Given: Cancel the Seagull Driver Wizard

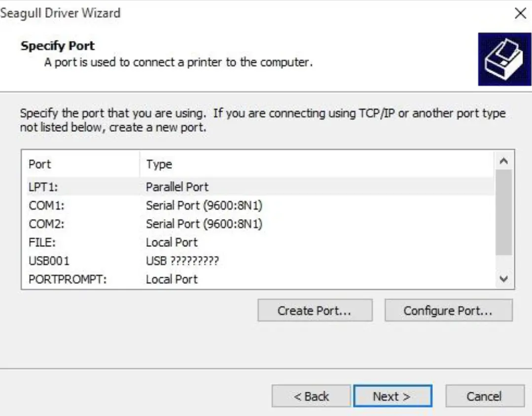Looking at the screenshot, I should coord(484,396).
